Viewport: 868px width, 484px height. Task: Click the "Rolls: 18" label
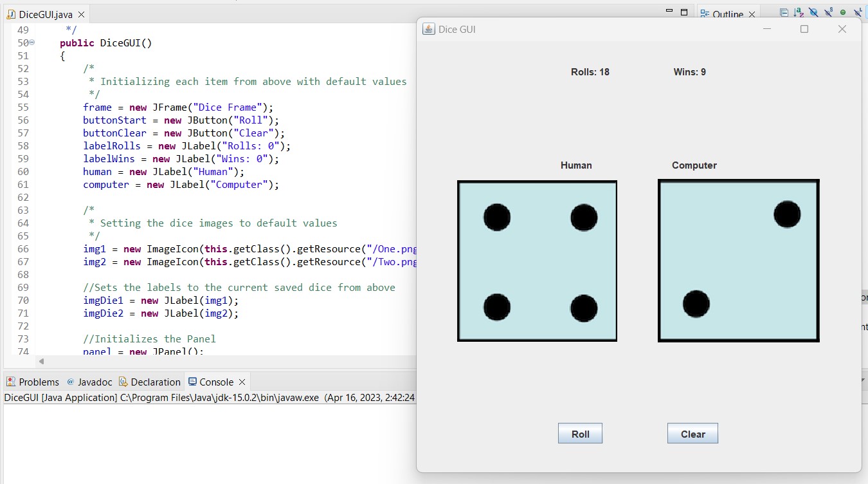tap(590, 72)
